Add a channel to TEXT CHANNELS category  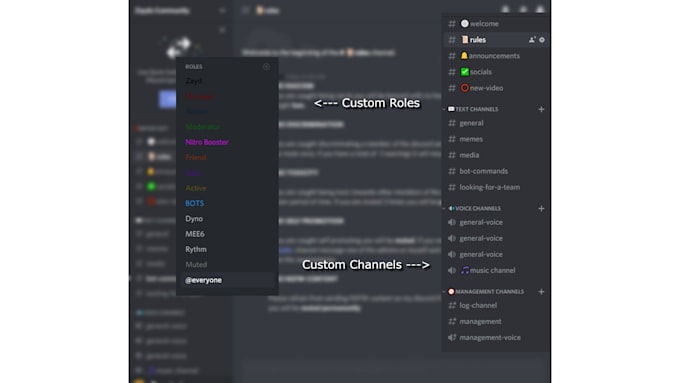tap(541, 109)
